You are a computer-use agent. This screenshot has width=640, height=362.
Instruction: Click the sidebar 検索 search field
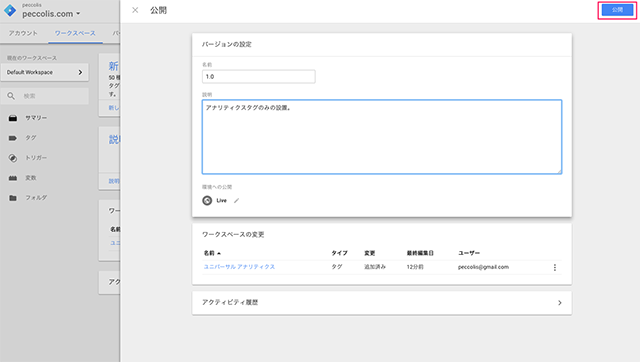tap(44, 96)
